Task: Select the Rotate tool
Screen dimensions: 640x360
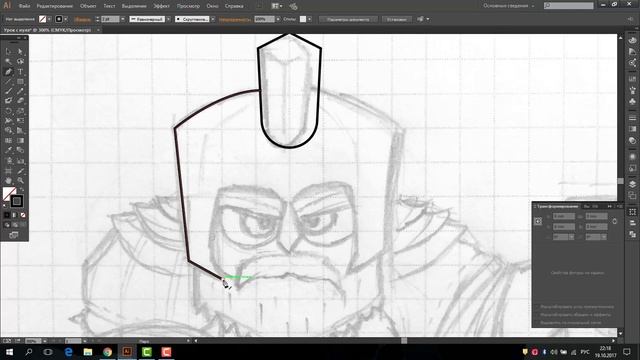Action: pyautogui.click(x=9, y=111)
